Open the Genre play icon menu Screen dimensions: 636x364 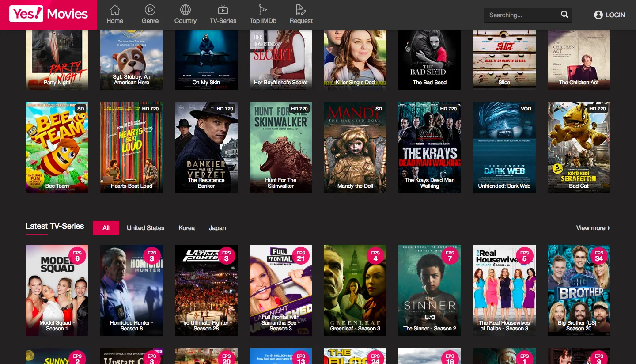click(150, 10)
